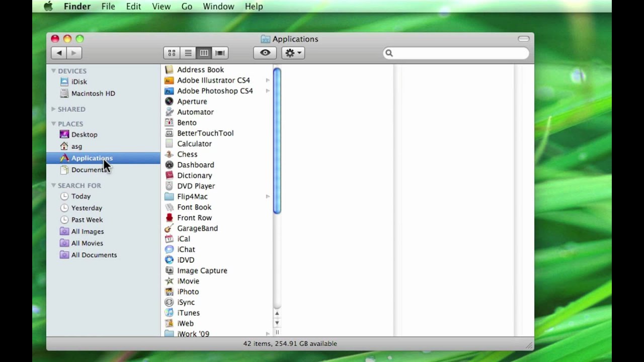The width and height of the screenshot is (644, 362).
Task: Select the Bento app icon
Action: 169,123
